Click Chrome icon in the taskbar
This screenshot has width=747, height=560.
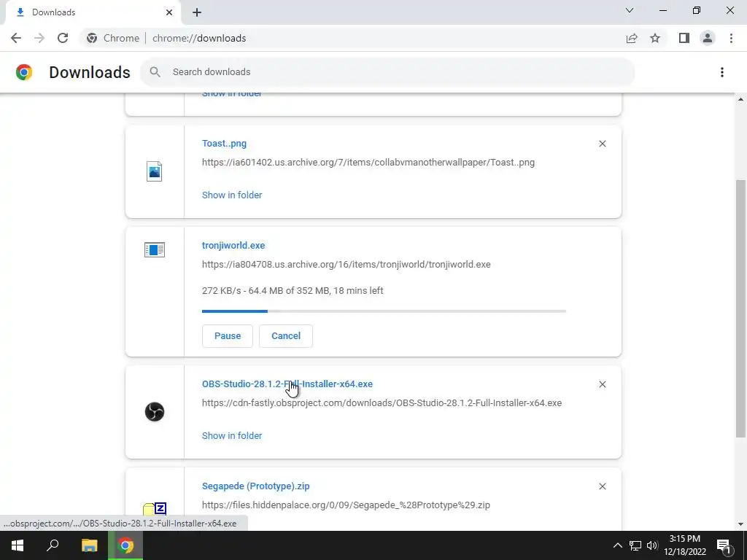pos(125,545)
